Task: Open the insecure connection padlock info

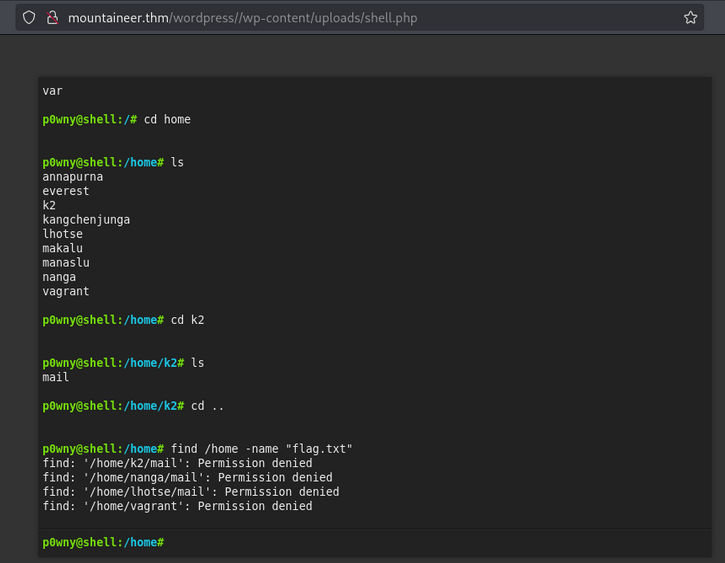Action: pyautogui.click(x=52, y=17)
